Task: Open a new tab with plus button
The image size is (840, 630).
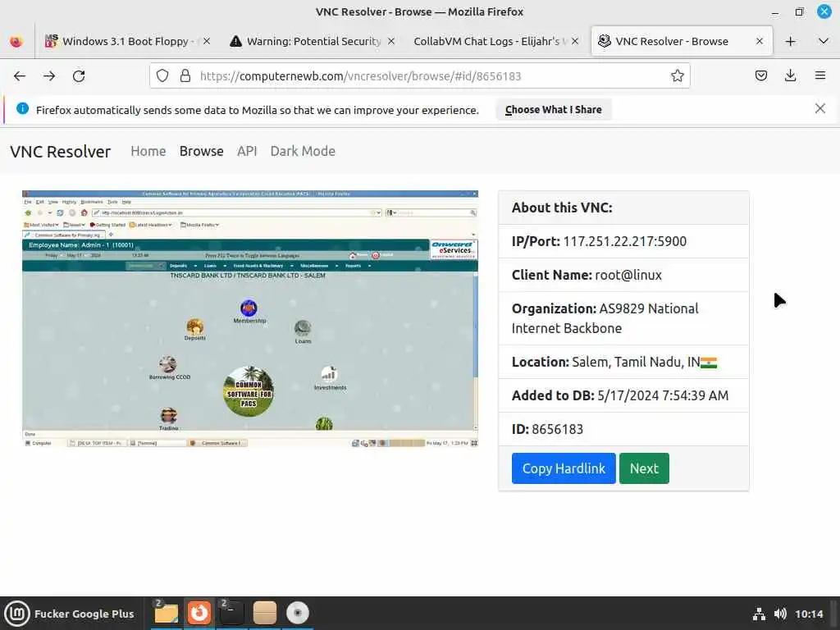Action: [790, 41]
